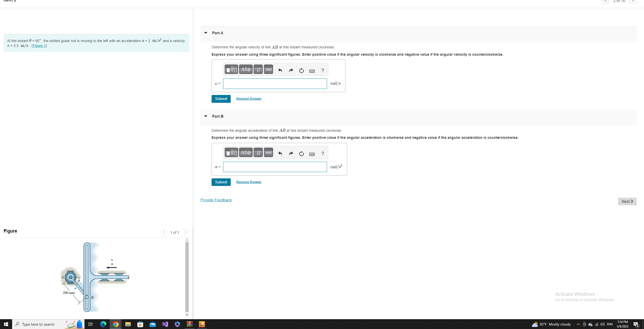Open Chrome from the Windows taskbar

click(116, 324)
